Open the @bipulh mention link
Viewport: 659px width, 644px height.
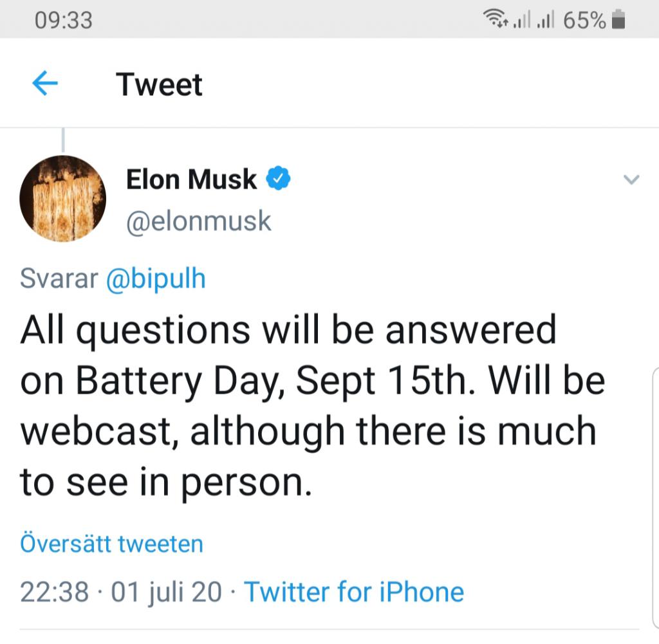[x=156, y=278]
